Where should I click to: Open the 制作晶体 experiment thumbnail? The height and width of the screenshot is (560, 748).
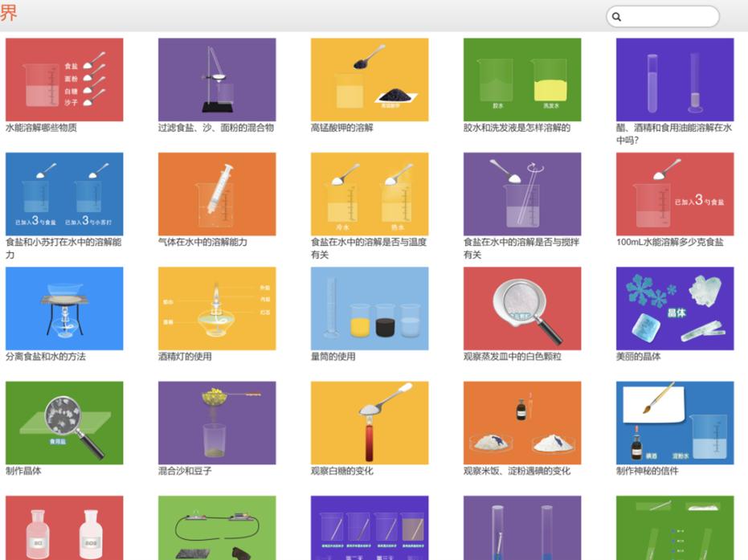pyautogui.click(x=64, y=423)
